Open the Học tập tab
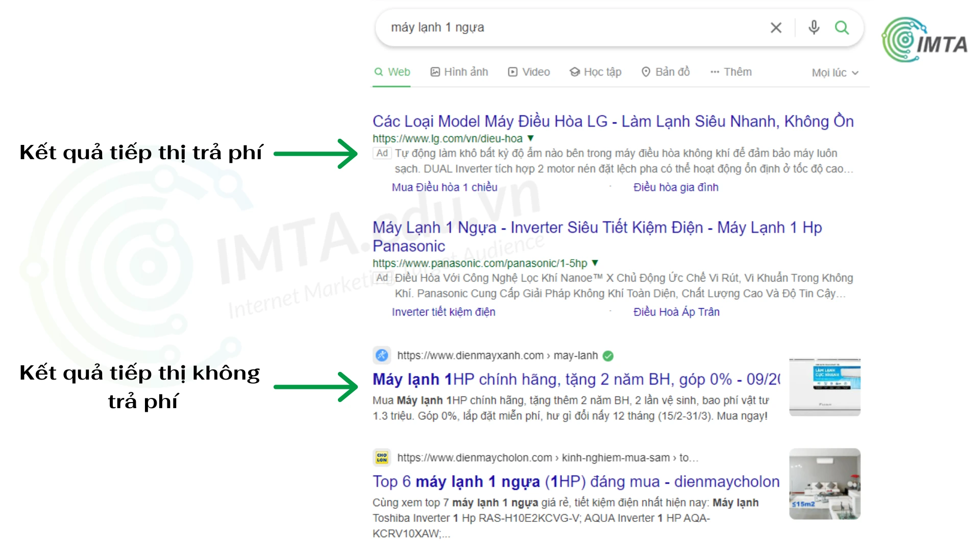This screenshot has width=980, height=551. point(596,72)
